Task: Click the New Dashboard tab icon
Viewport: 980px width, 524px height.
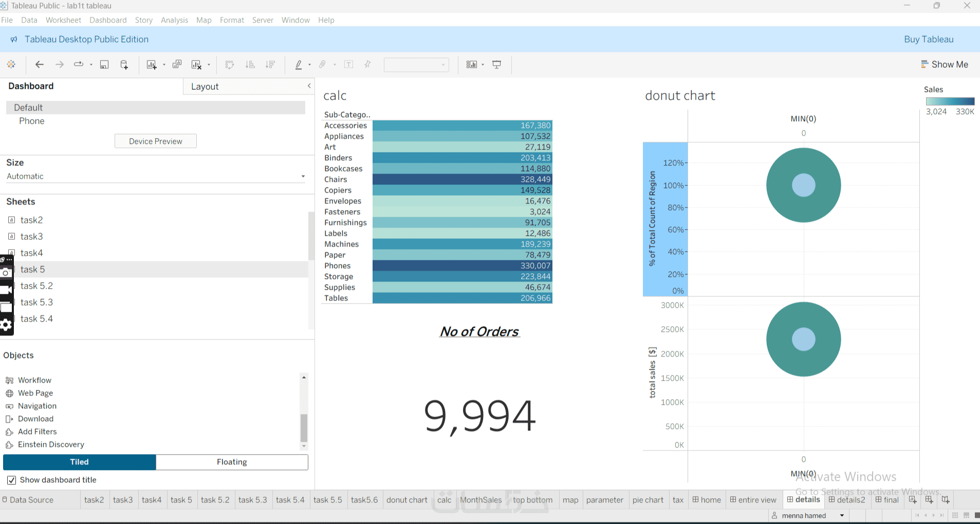Action: pyautogui.click(x=929, y=499)
